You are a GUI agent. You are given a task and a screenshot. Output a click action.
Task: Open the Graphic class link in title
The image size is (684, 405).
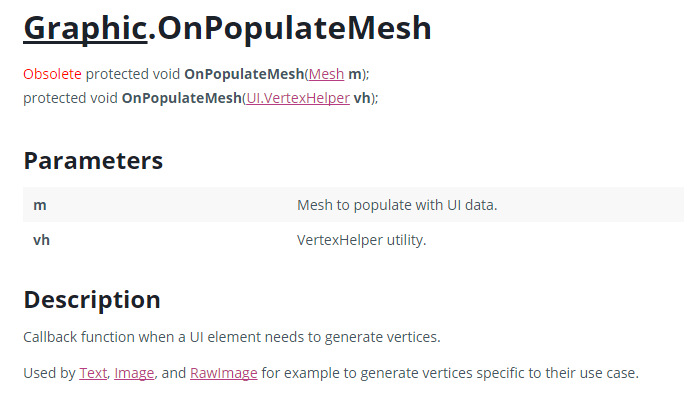click(x=86, y=29)
